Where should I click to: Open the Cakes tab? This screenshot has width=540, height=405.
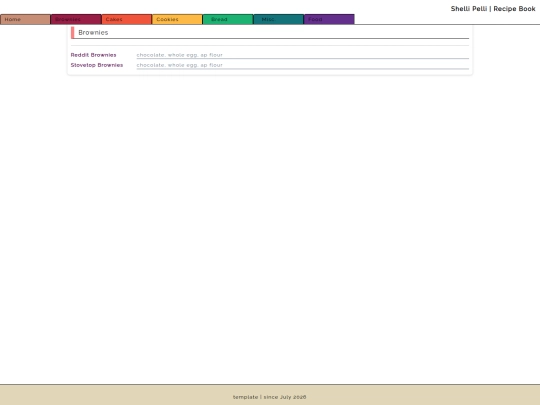pyautogui.click(x=127, y=19)
